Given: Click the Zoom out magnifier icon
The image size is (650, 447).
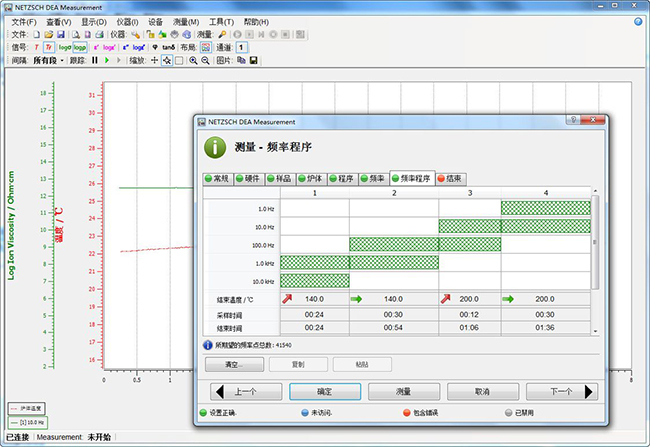Looking at the screenshot, I should [x=204, y=60].
